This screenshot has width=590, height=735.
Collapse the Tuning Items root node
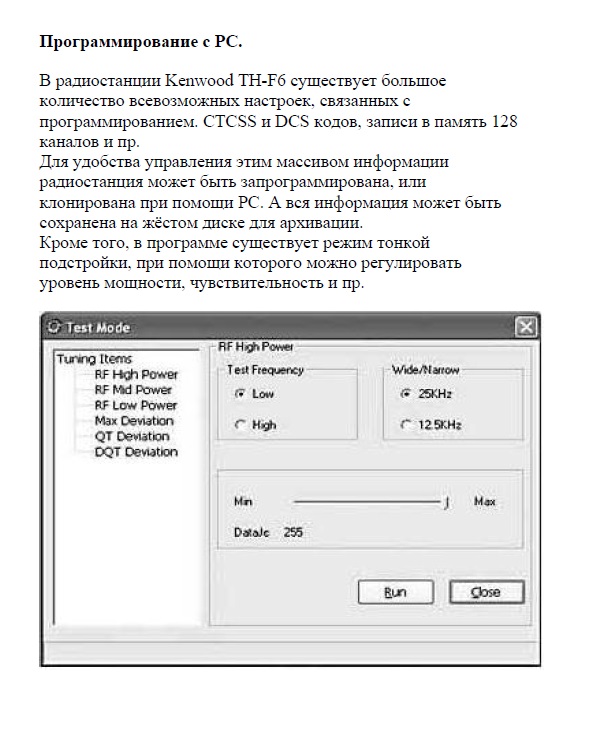(94, 359)
